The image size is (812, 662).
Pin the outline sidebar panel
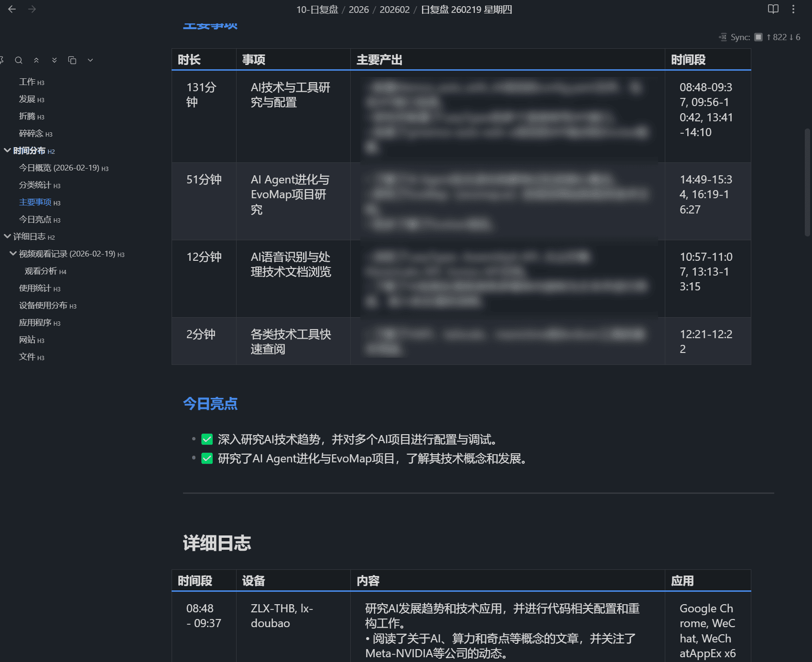[x=2, y=60]
